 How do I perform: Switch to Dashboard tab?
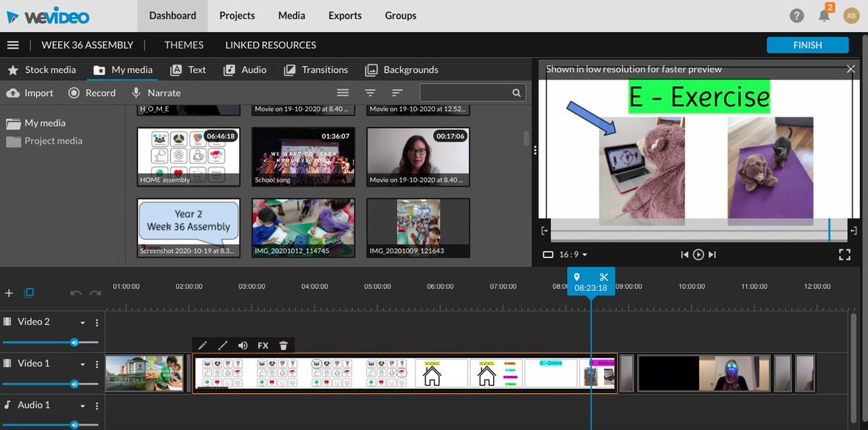(173, 15)
